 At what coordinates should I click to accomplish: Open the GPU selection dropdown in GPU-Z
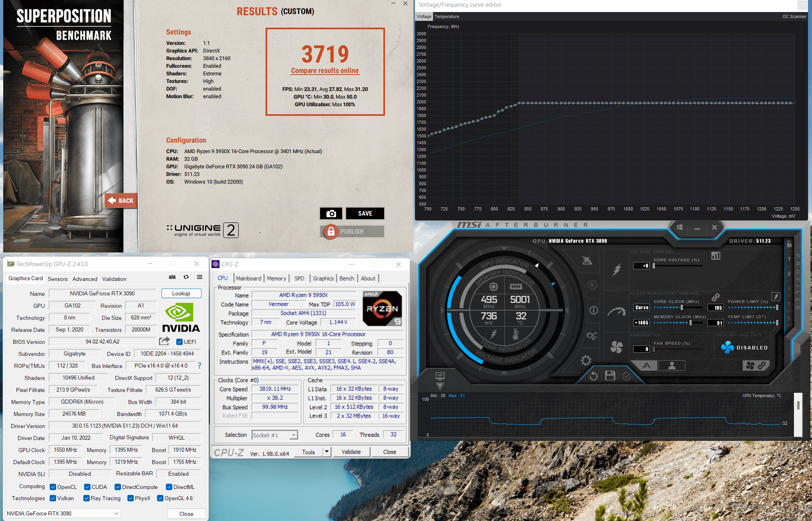click(62, 513)
